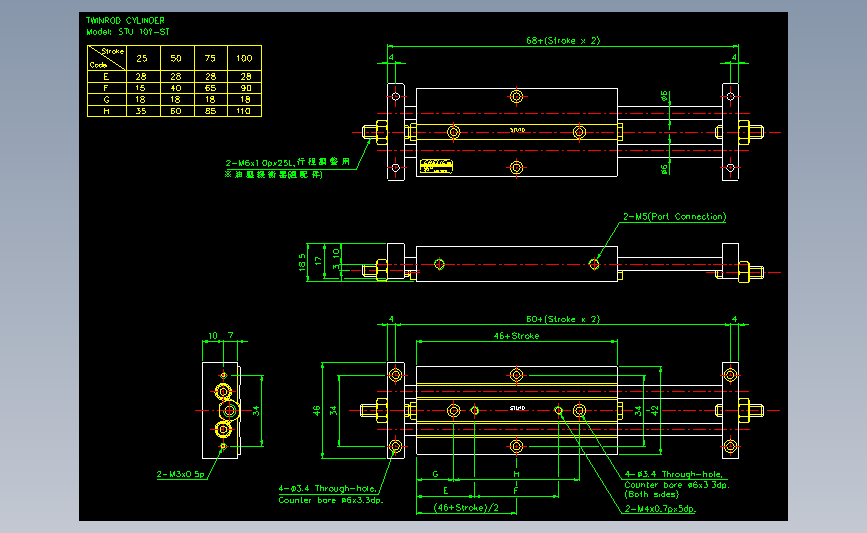Click the "E" row label in table
This screenshot has height=533, width=867.
click(106, 77)
